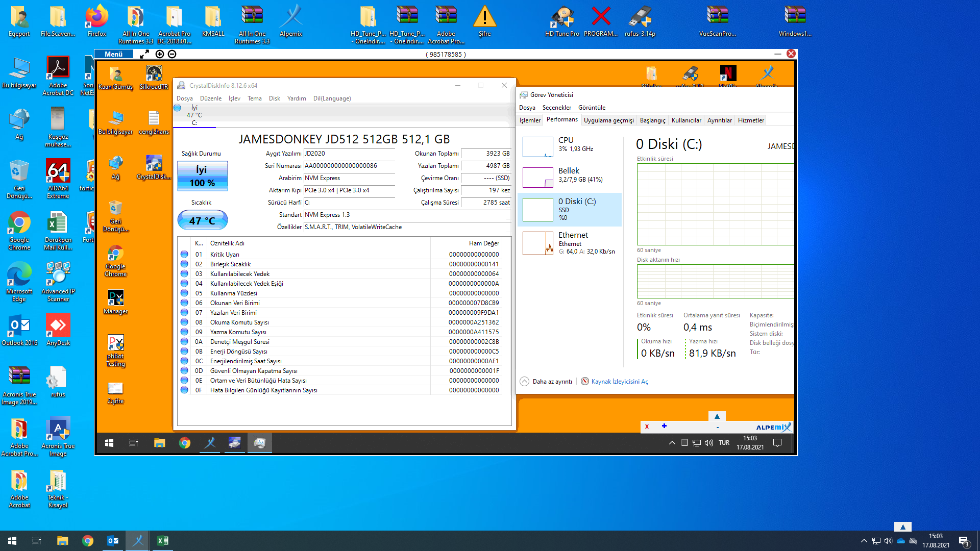Switch to Uygulama geçmişi tab
980x551 pixels.
(608, 120)
